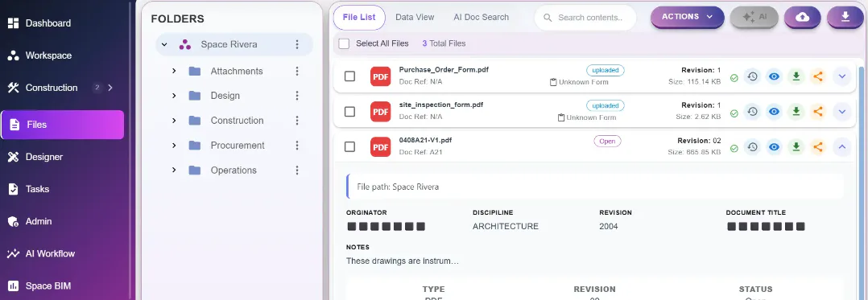Expand details of site_inspection_form.pdf

coord(842,112)
